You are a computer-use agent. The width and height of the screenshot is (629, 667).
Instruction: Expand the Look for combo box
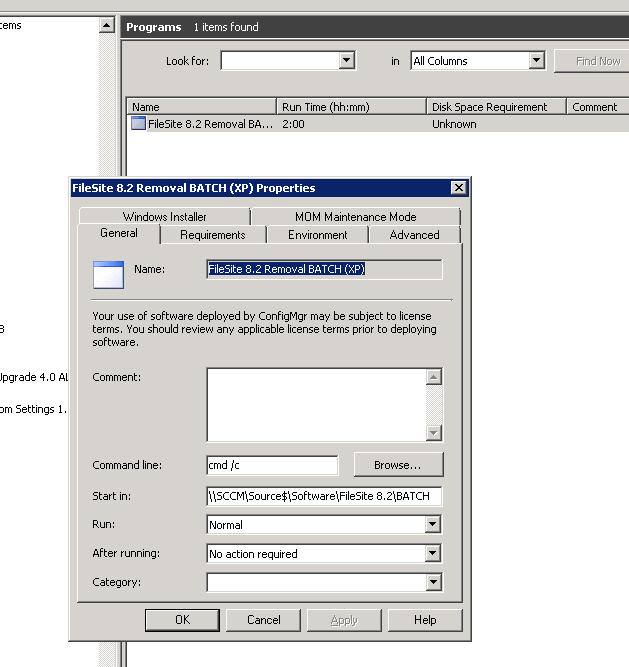click(x=346, y=61)
